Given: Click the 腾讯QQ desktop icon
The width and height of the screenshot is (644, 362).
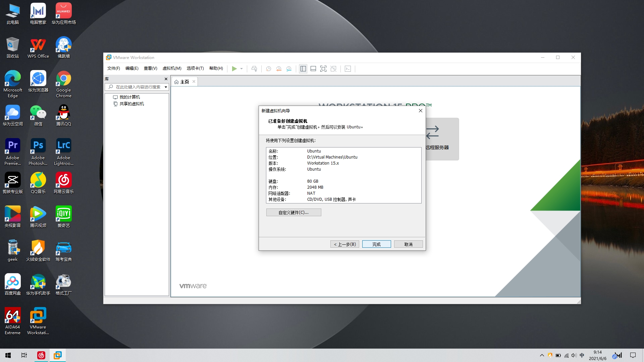Looking at the screenshot, I should [x=64, y=115].
